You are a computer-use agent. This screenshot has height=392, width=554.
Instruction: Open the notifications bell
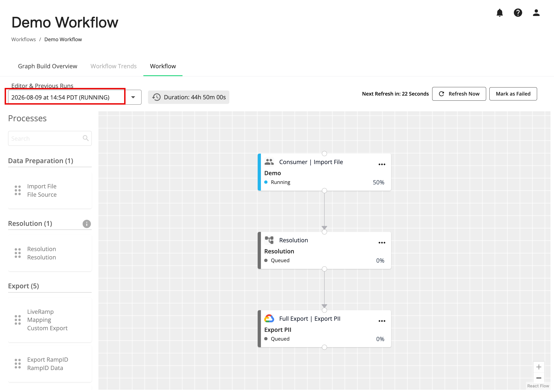[x=499, y=12]
